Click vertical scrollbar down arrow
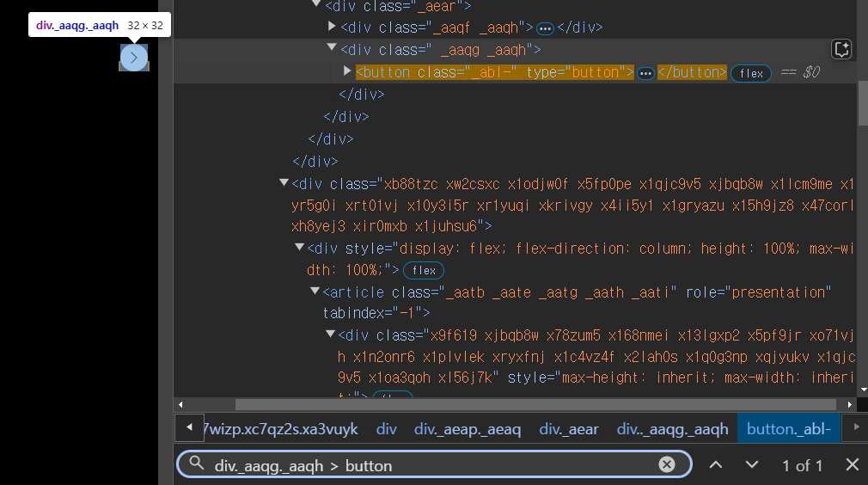The width and height of the screenshot is (868, 485). (x=864, y=390)
